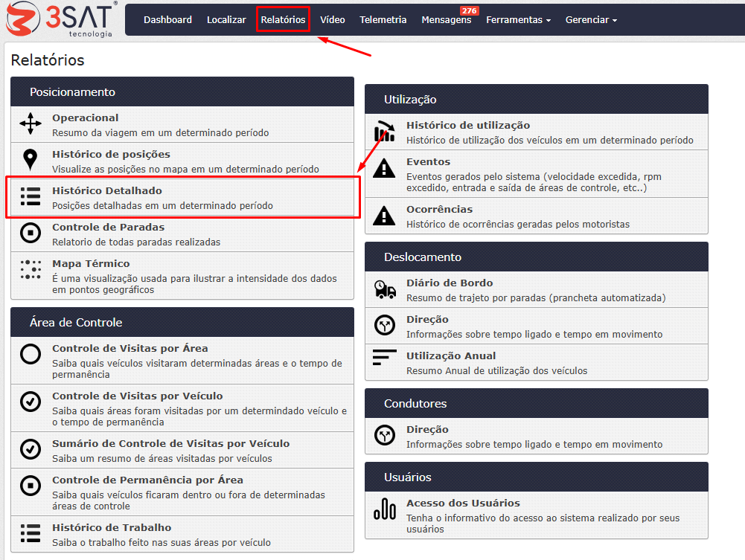Screen dimensions: 745x560
Task: Open the Histórico de Trabalho report
Action: (x=112, y=528)
